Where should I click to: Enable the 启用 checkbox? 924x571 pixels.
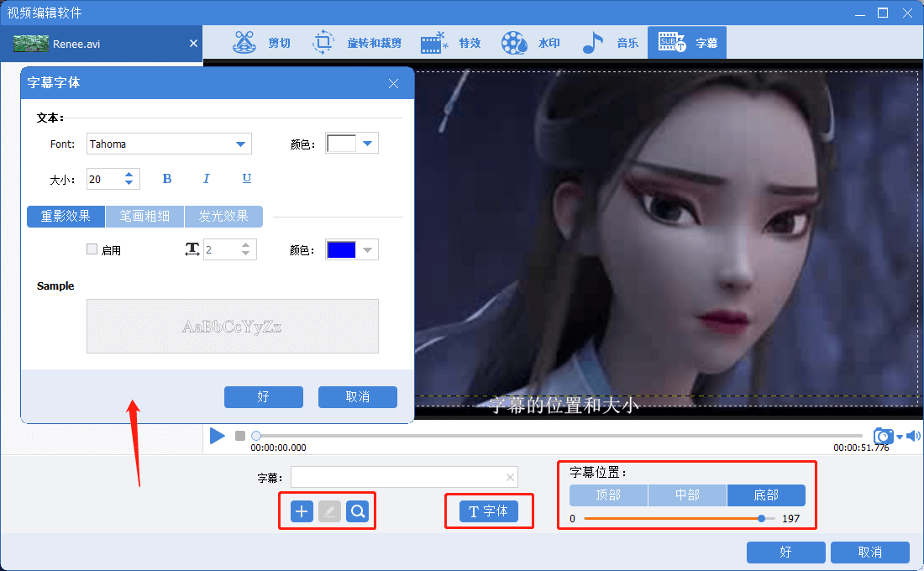click(92, 249)
